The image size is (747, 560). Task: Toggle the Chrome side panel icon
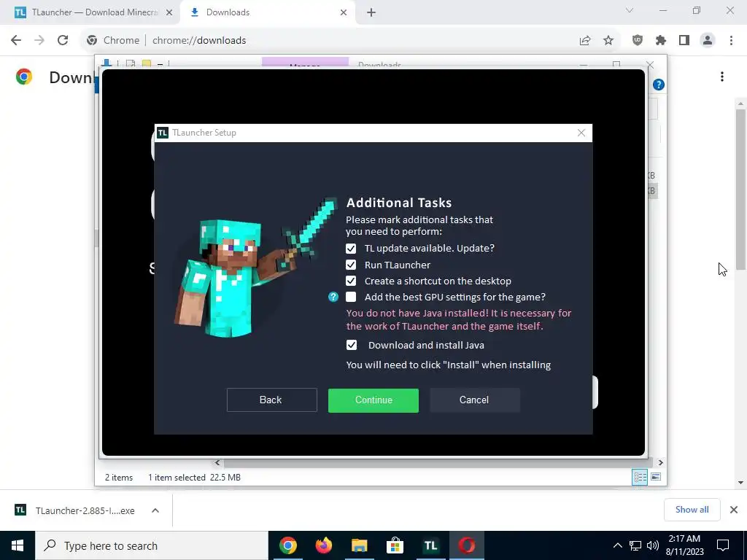(684, 41)
